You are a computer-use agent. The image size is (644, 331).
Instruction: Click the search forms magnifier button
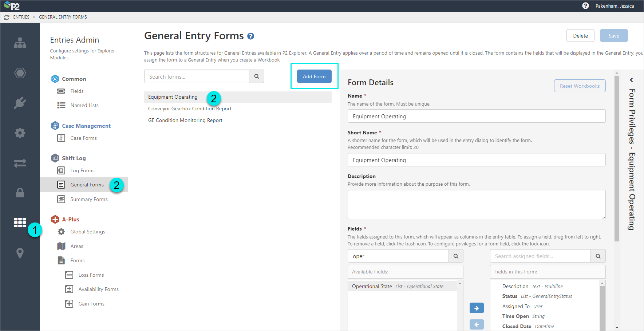[257, 76]
